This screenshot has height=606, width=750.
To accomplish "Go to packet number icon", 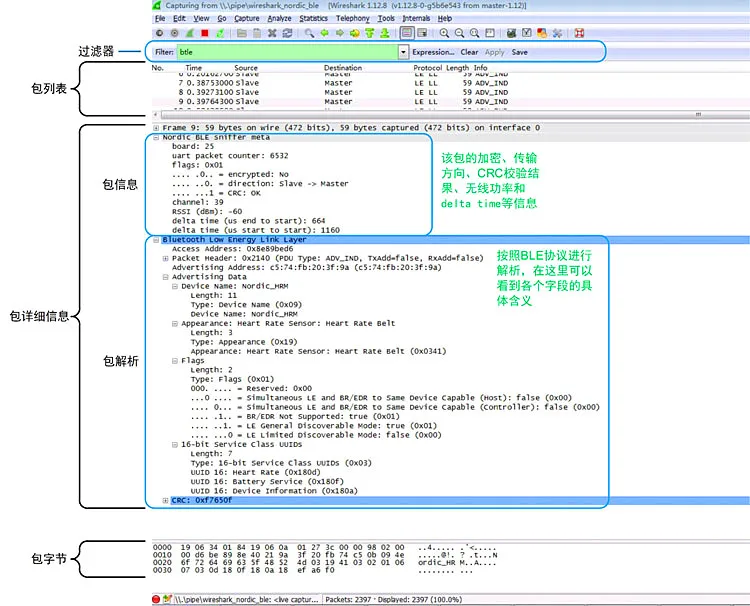I will 354,33.
